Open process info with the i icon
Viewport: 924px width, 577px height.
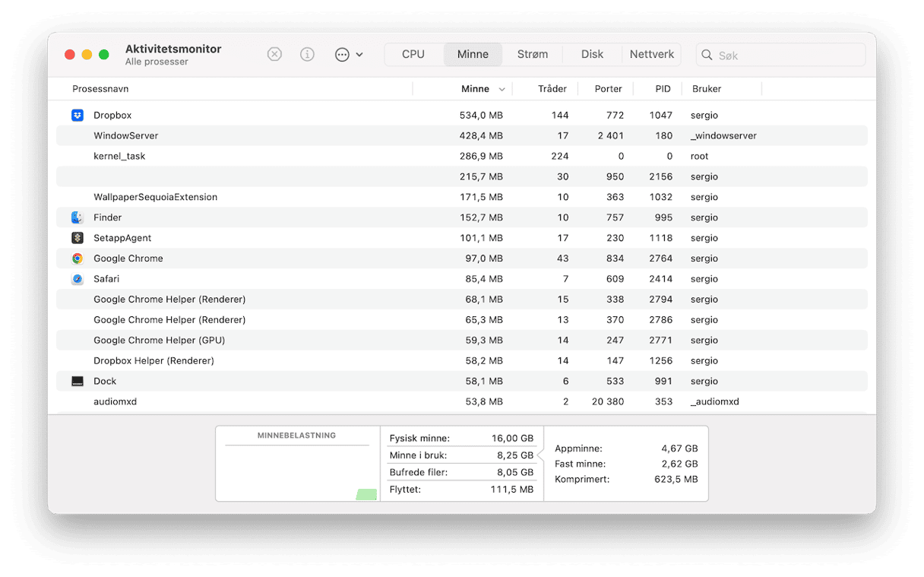click(x=307, y=55)
